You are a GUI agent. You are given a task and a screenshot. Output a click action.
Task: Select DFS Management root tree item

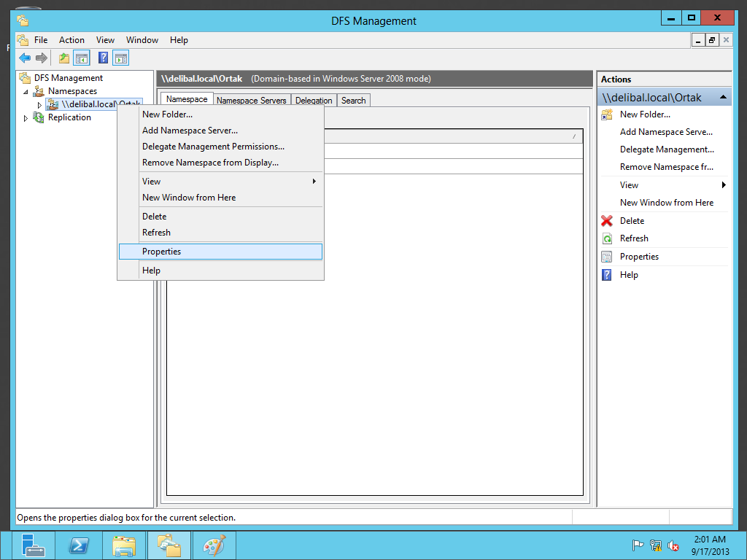(x=68, y=78)
